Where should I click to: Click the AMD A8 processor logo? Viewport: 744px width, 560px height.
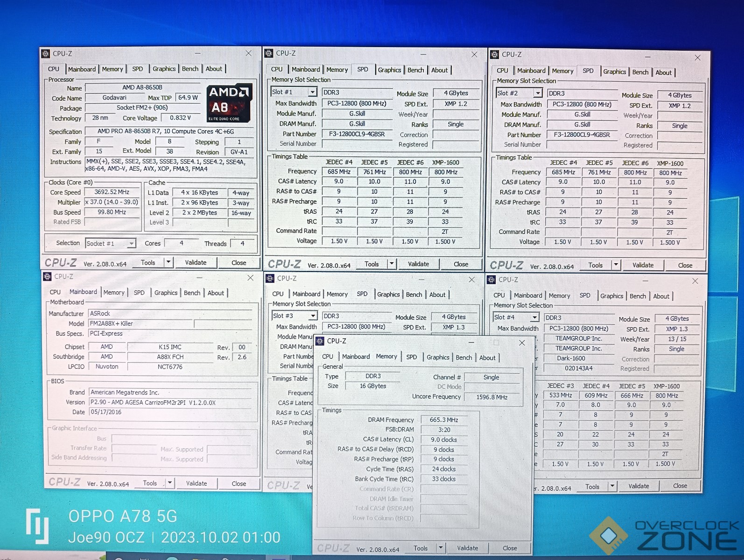click(x=229, y=103)
